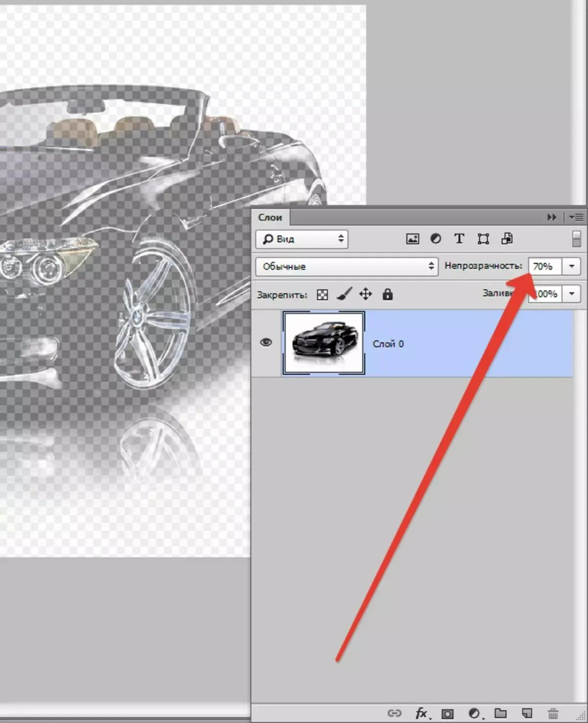Click the 70% opacity value field
Image resolution: width=588 pixels, height=723 pixels.
point(545,266)
